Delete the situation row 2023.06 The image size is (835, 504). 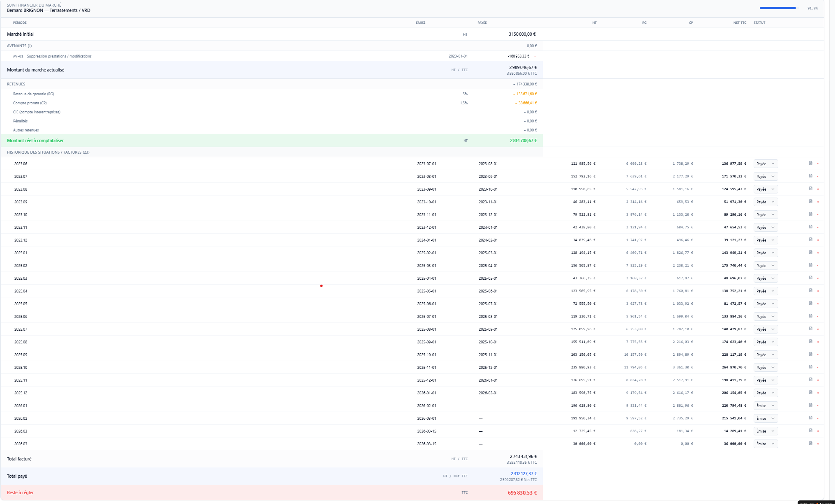(x=817, y=163)
